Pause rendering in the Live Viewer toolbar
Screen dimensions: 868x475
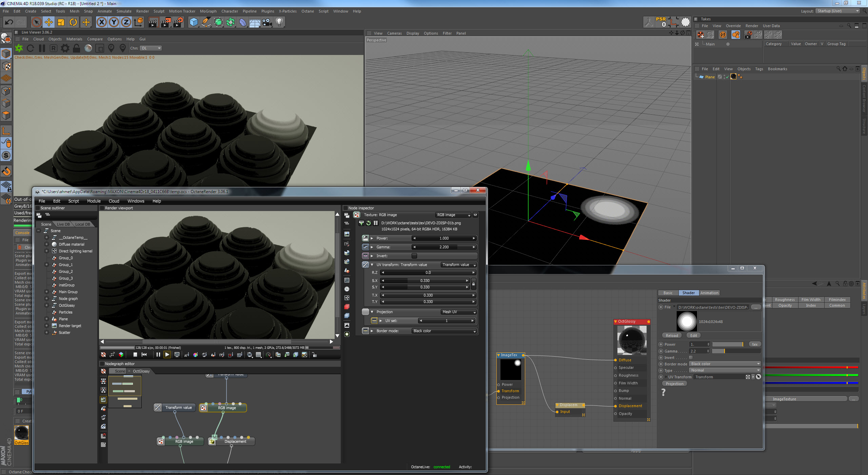pos(42,48)
